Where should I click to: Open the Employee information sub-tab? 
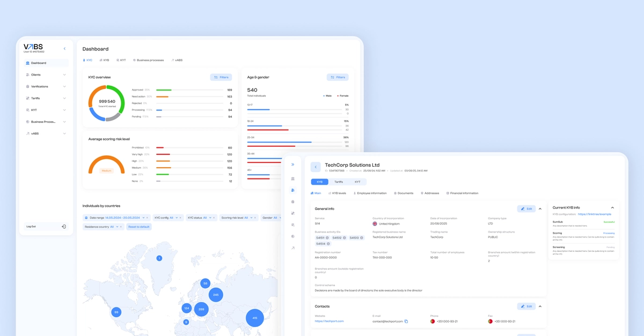click(370, 193)
